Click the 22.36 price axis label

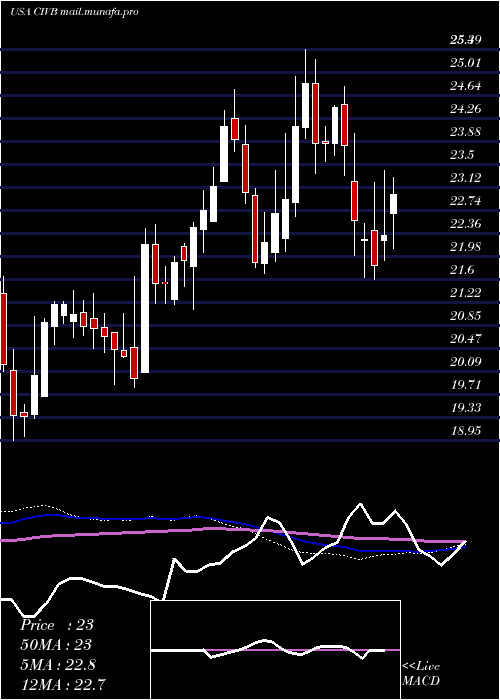click(465, 224)
